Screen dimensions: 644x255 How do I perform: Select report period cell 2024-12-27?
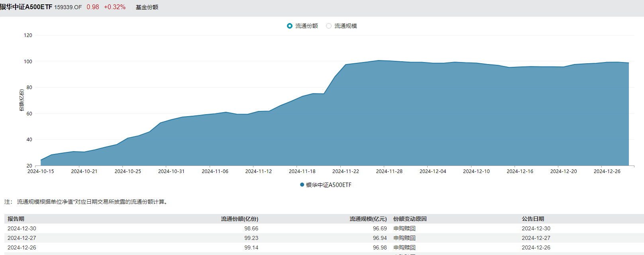pos(22,238)
